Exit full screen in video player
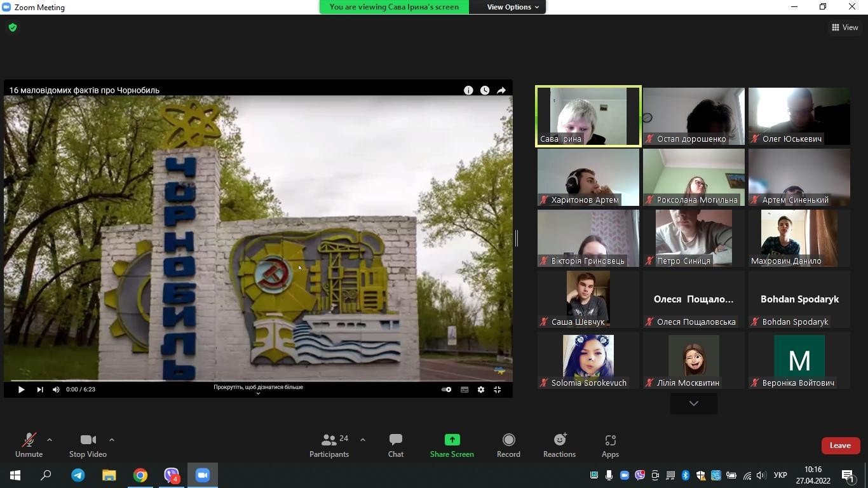The width and height of the screenshot is (868, 488). [498, 390]
